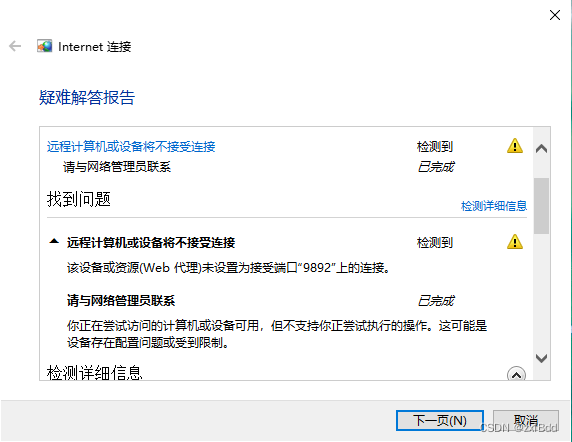Viewport: 572px width, 442px height.
Task: Click the Internet 连接 window title text
Action: pyautogui.click(x=94, y=47)
